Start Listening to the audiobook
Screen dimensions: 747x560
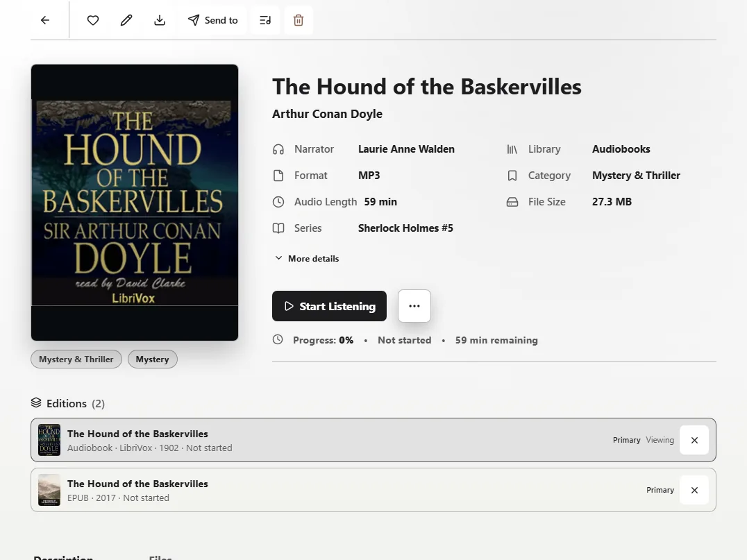click(329, 306)
